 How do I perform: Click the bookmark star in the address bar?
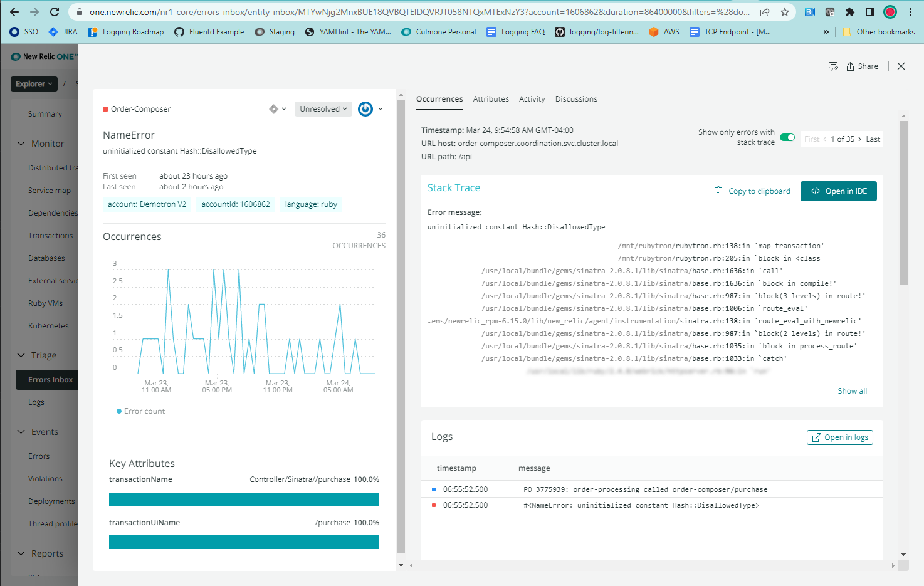(784, 11)
